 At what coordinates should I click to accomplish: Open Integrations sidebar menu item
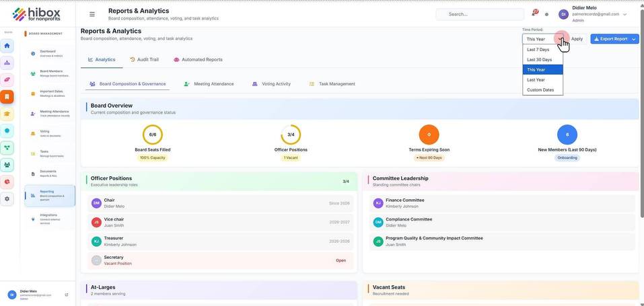49,219
